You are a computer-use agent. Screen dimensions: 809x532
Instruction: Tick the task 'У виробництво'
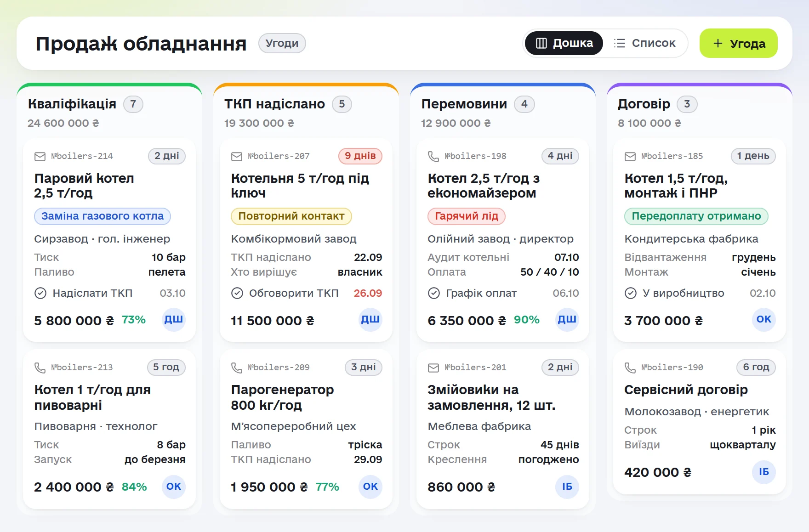point(631,293)
